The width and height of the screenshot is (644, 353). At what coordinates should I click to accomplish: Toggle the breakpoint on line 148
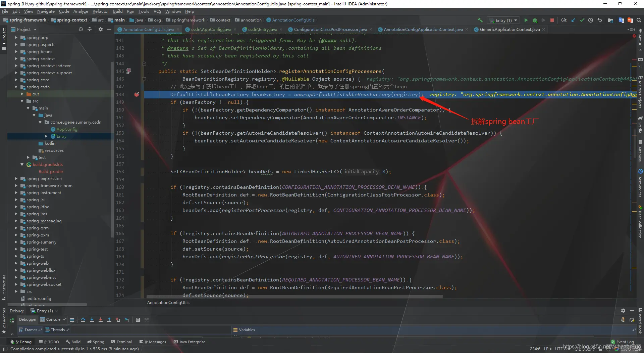(x=137, y=94)
